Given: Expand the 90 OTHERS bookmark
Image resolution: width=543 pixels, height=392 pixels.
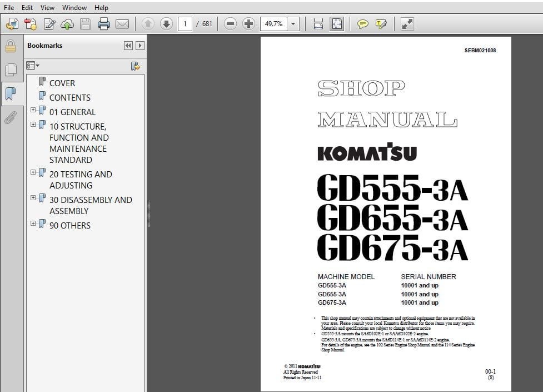Looking at the screenshot, I should pyautogui.click(x=33, y=224).
